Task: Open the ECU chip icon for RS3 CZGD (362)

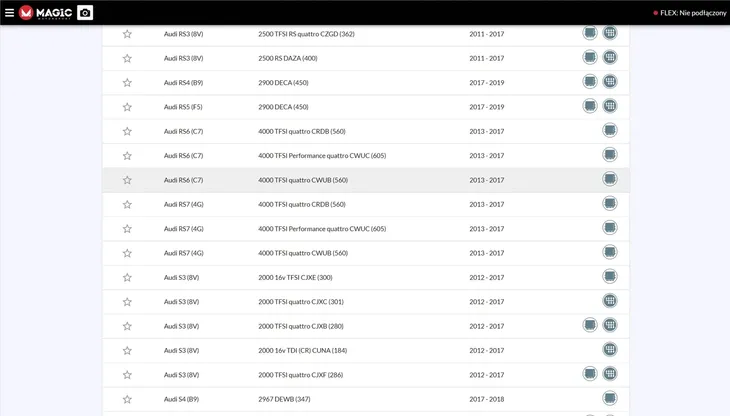Action: (590, 33)
